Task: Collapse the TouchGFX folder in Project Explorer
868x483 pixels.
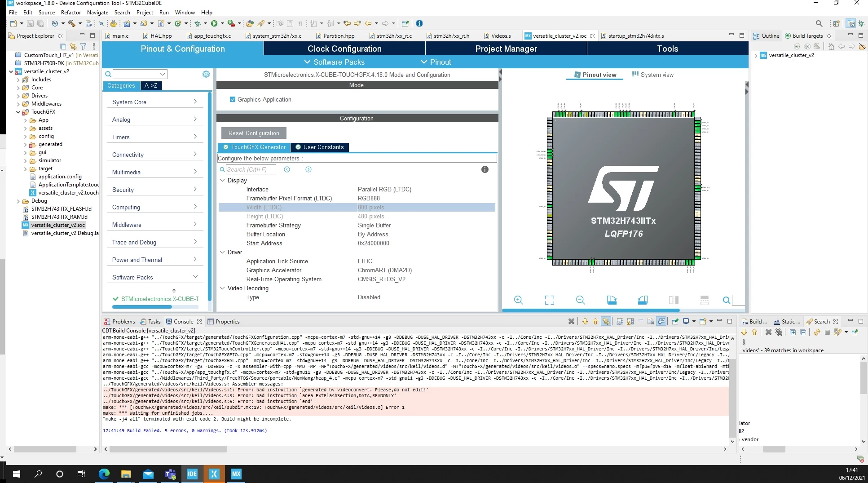Action: (18, 112)
